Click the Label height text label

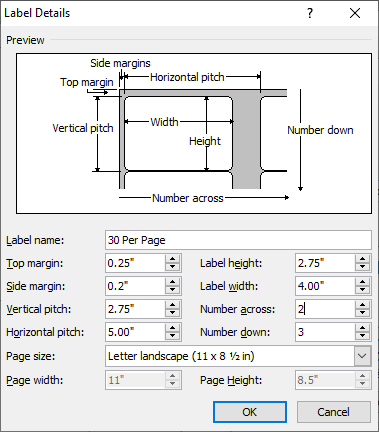[231, 263]
